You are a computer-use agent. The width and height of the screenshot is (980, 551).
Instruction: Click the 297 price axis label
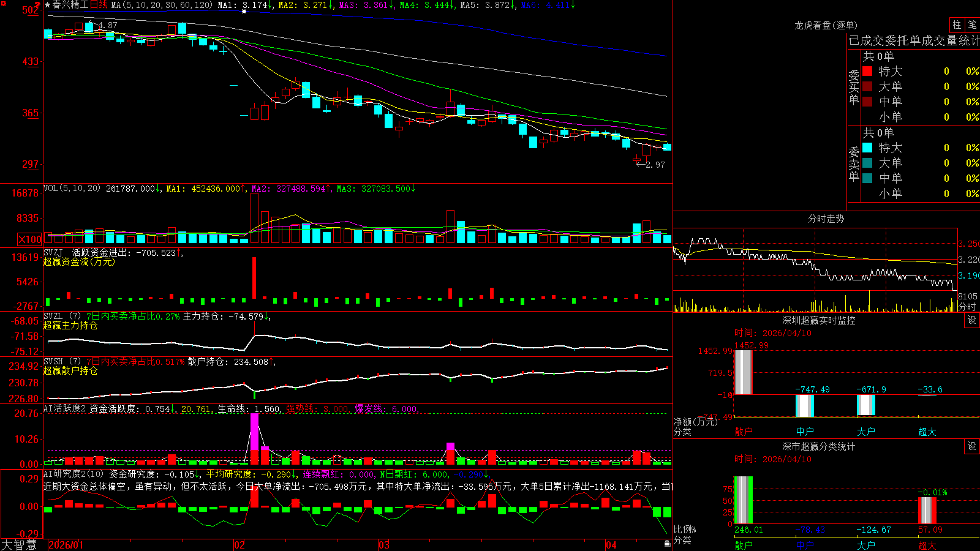[30, 164]
